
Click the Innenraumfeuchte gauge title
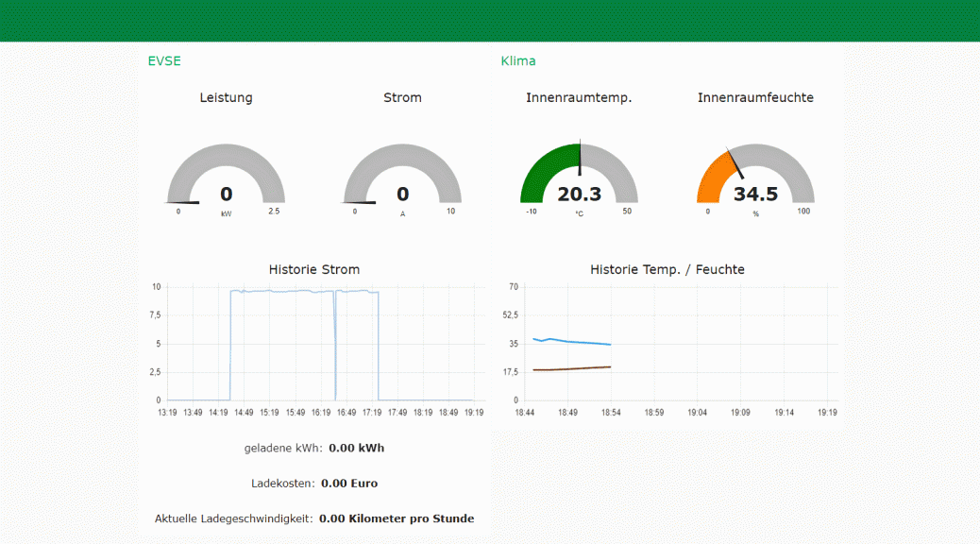(x=755, y=97)
